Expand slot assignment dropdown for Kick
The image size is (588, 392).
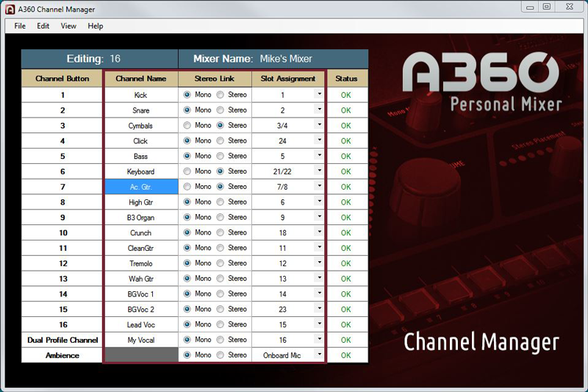(319, 95)
